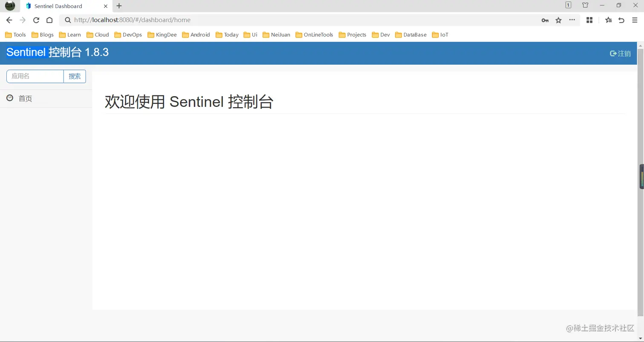Open the Blogs bookmark folder
Image resolution: width=644 pixels, height=342 pixels.
click(x=43, y=35)
